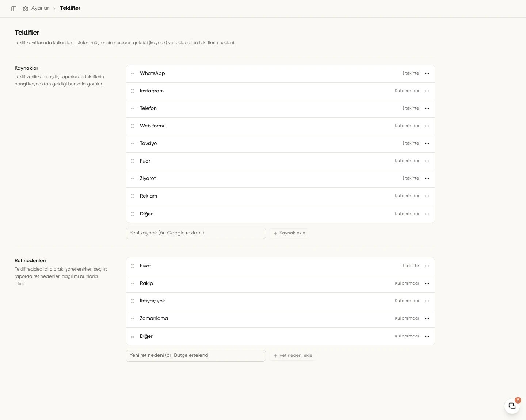Grab the Fiyat row drag handle
Viewport: 526px width, 420px height.
coord(133,266)
